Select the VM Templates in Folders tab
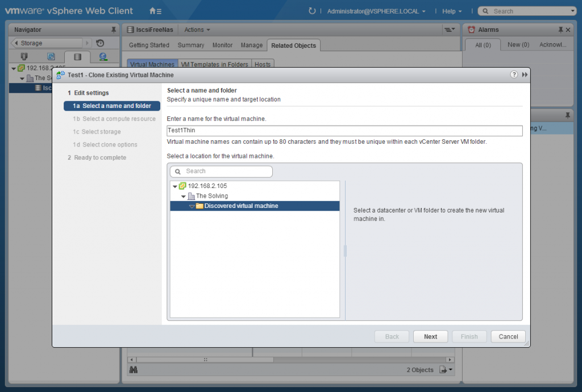This screenshot has height=392, width=582. [x=215, y=64]
